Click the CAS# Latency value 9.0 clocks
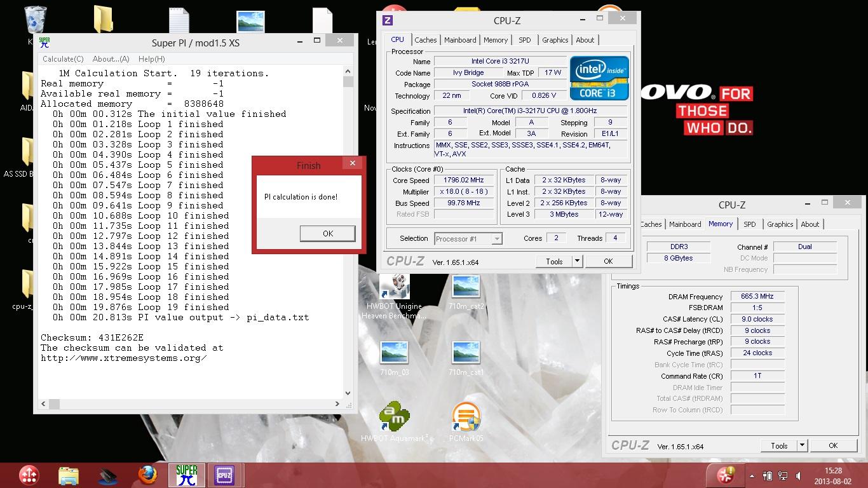 click(757, 319)
